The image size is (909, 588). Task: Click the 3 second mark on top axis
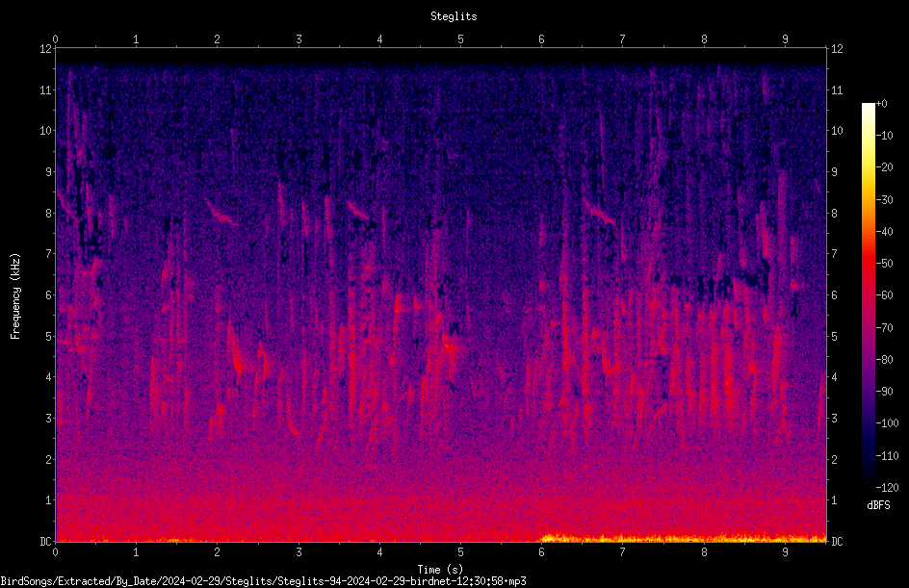(x=299, y=39)
